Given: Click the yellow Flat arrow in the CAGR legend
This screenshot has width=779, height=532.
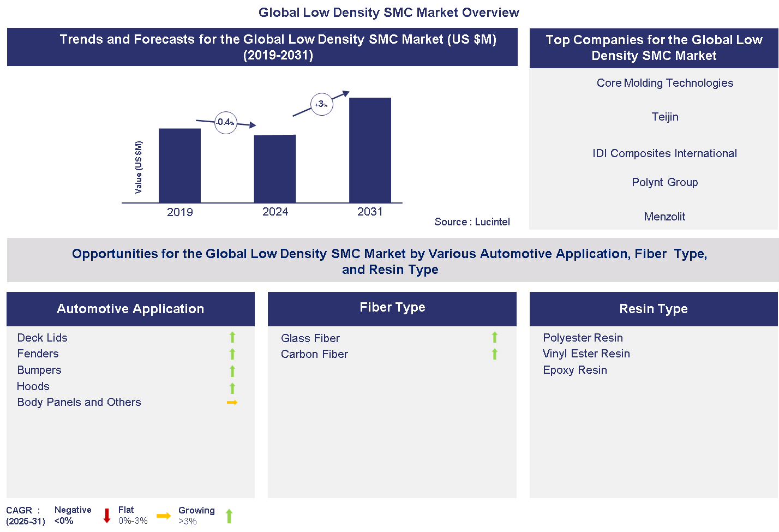Looking at the screenshot, I should [164, 515].
